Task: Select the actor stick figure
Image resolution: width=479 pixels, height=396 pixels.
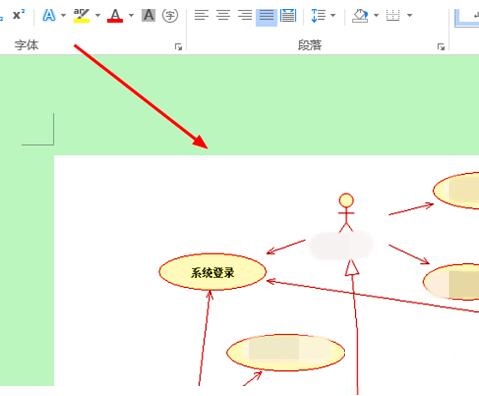Action: [x=346, y=213]
